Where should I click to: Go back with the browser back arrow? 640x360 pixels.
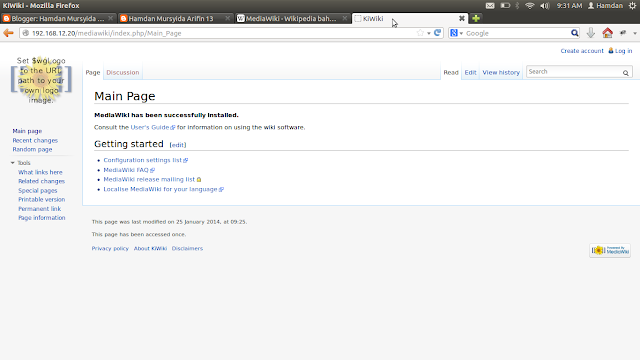coord(8,33)
